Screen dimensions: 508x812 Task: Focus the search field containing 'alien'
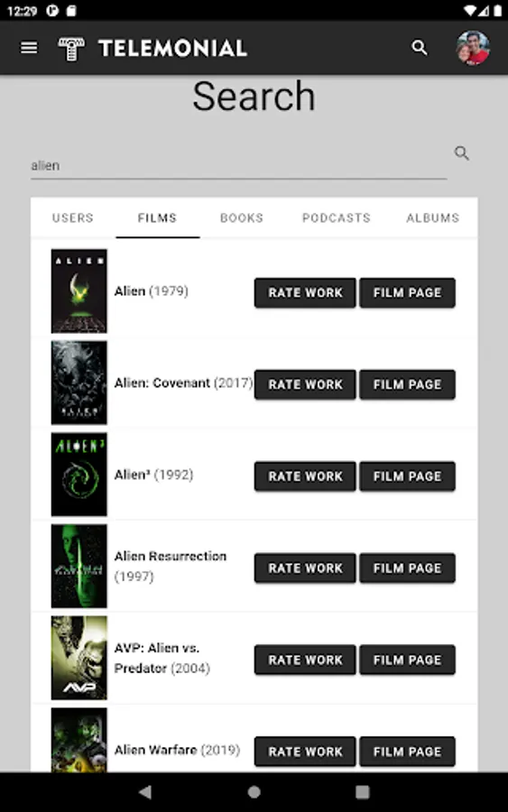[x=239, y=166]
